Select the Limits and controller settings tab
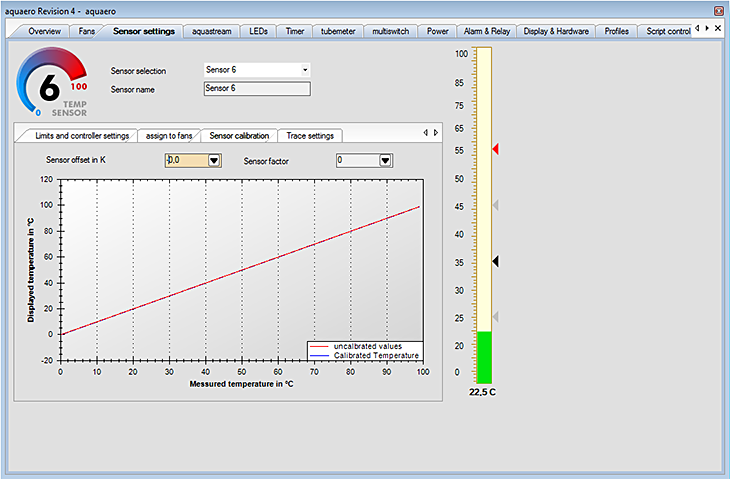Screen dimensions: 730x479 coord(81,136)
